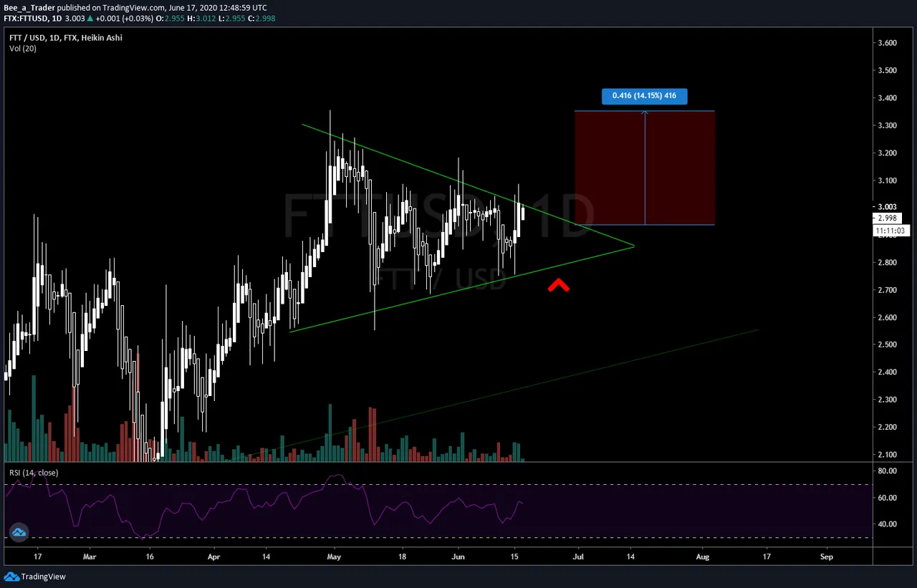
Task: Click the C:2.998 close value
Action: point(261,19)
